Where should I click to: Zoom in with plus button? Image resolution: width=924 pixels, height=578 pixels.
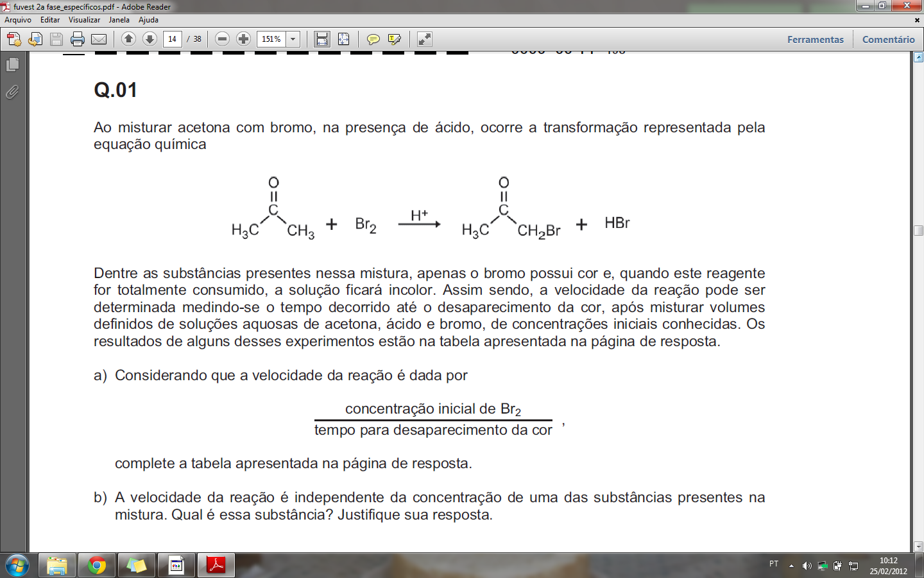click(x=243, y=39)
